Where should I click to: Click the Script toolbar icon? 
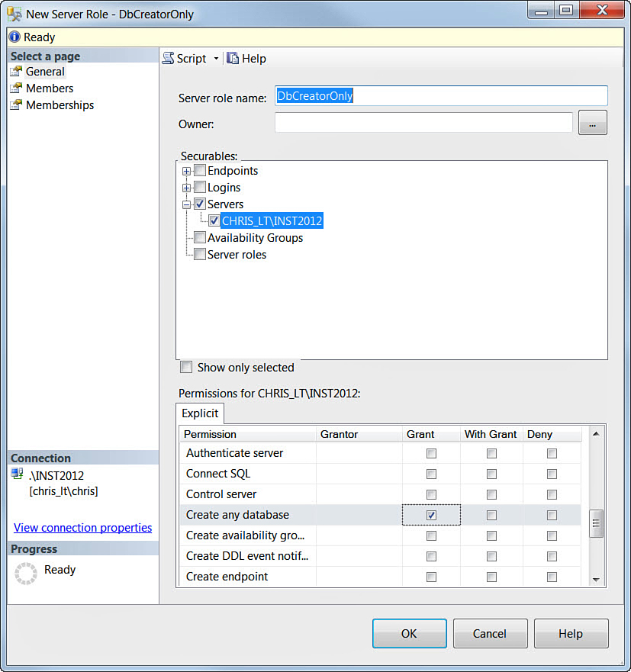[169, 59]
